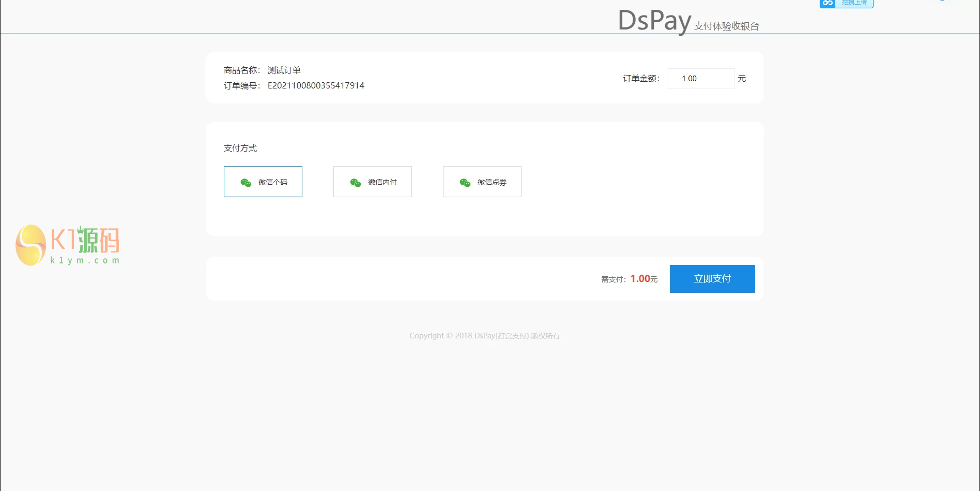980x491 pixels.
Task: Click the product name 测试订单
Action: (x=284, y=70)
